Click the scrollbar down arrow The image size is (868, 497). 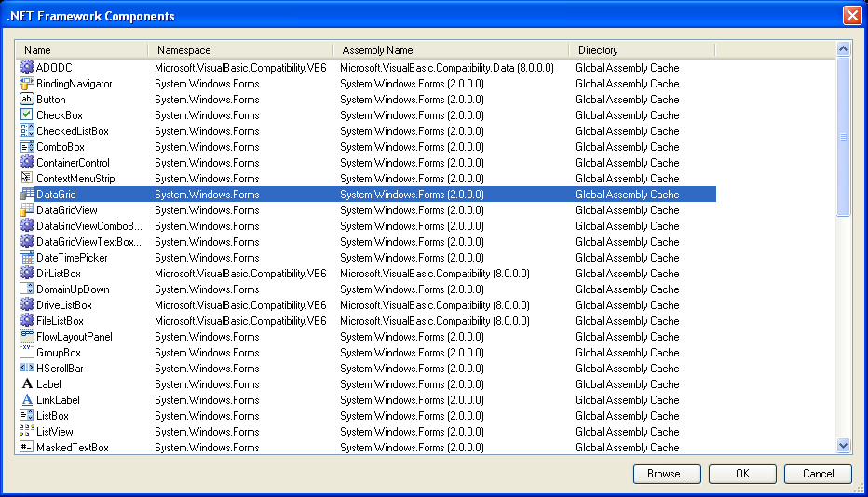coord(843,445)
